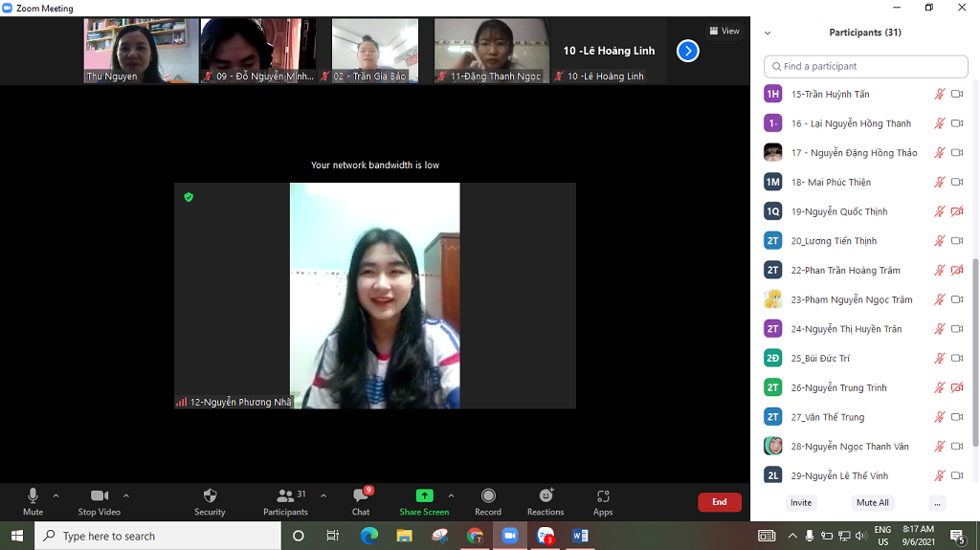The height and width of the screenshot is (550, 980).
Task: Toggle microphone for 18- Mai Phúc Thiện
Action: (x=940, y=182)
